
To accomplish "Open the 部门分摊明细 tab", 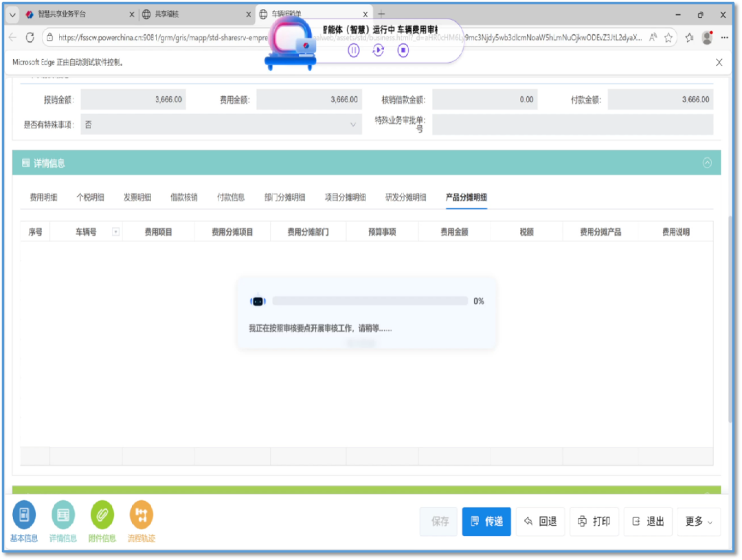I will (x=284, y=197).
